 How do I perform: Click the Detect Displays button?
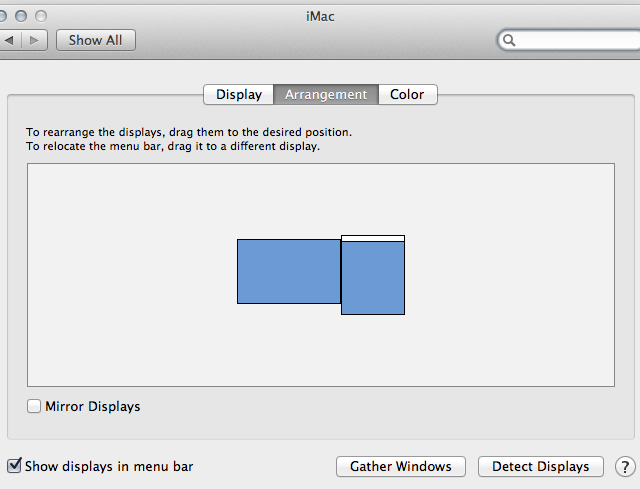pyautogui.click(x=540, y=467)
